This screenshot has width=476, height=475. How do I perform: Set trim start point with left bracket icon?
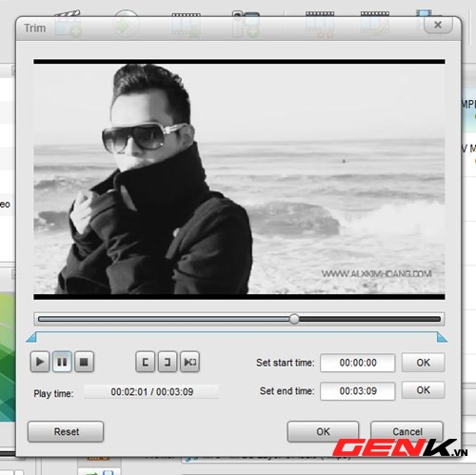(145, 362)
